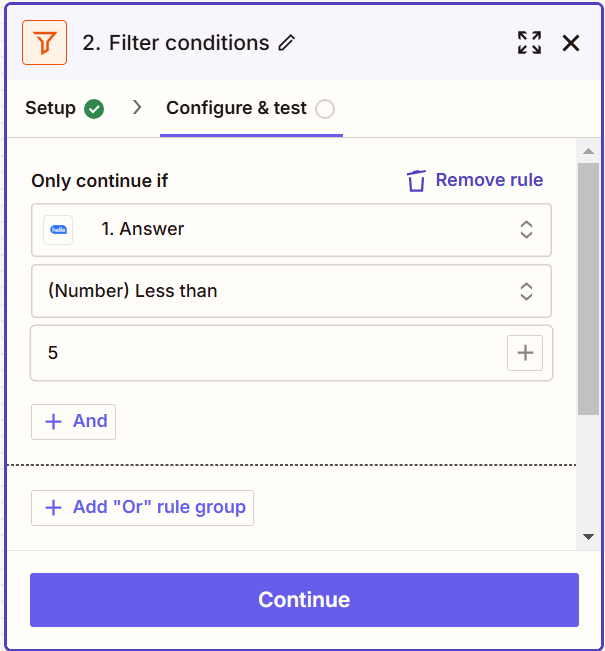This screenshot has width=605, height=651.
Task: Switch to Configure & test tab
Action: pos(236,108)
